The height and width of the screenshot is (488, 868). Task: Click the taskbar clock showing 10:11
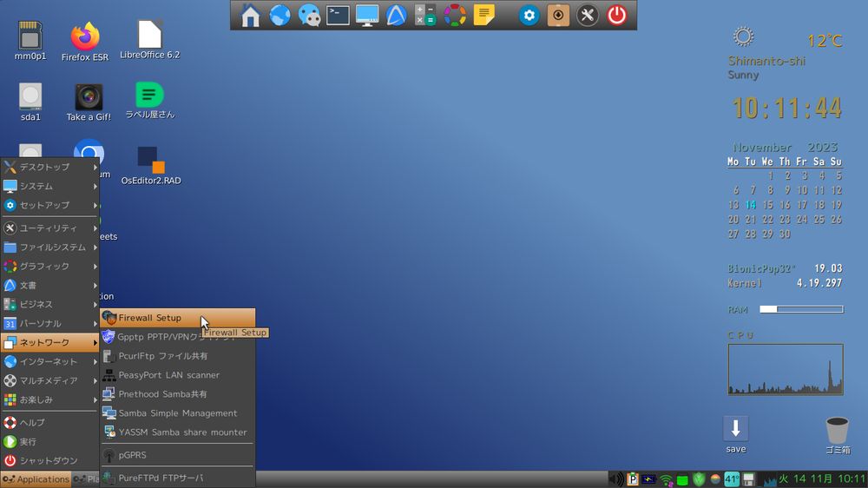[822, 479]
